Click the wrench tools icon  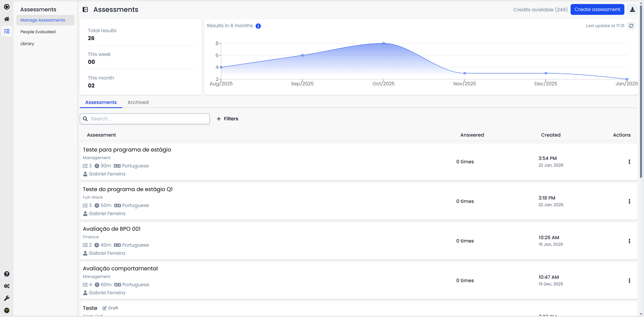(x=7, y=298)
